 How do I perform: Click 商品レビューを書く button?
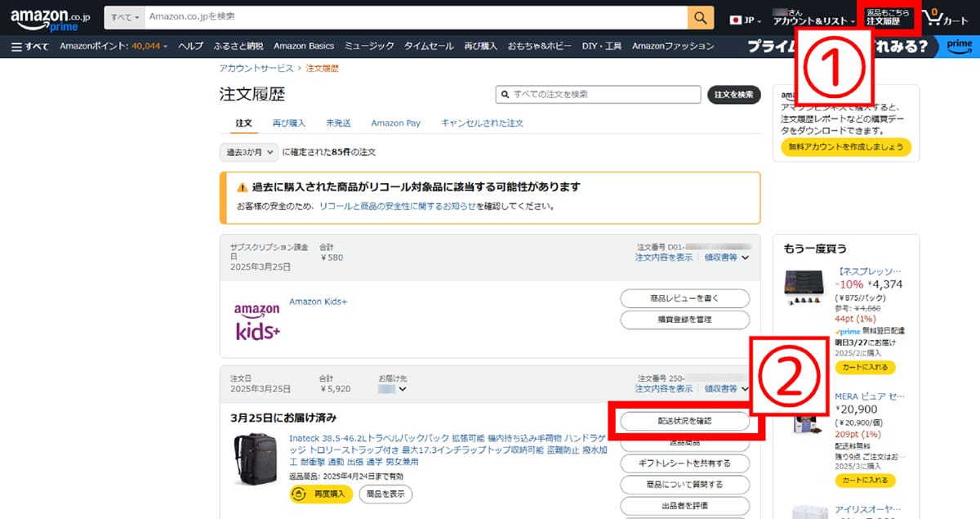(684, 298)
